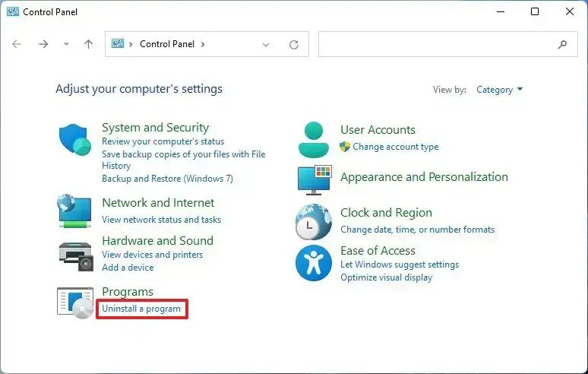Expand the View by Category dropdown

pyautogui.click(x=500, y=90)
